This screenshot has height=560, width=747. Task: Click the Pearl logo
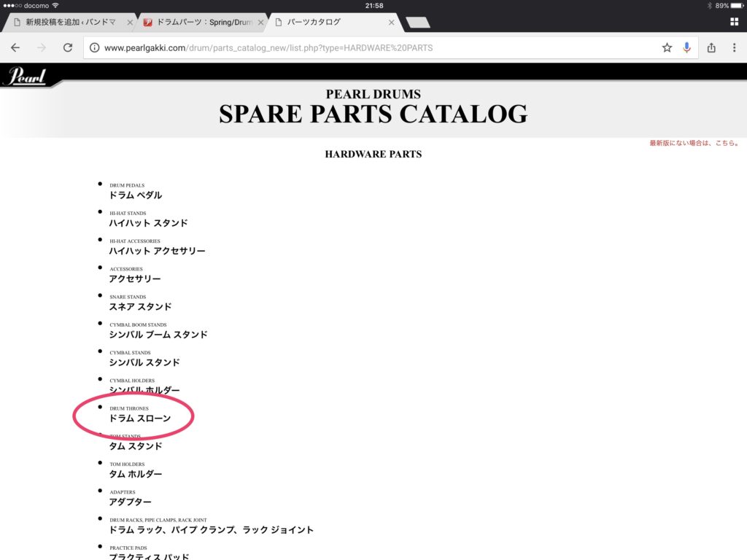click(27, 76)
